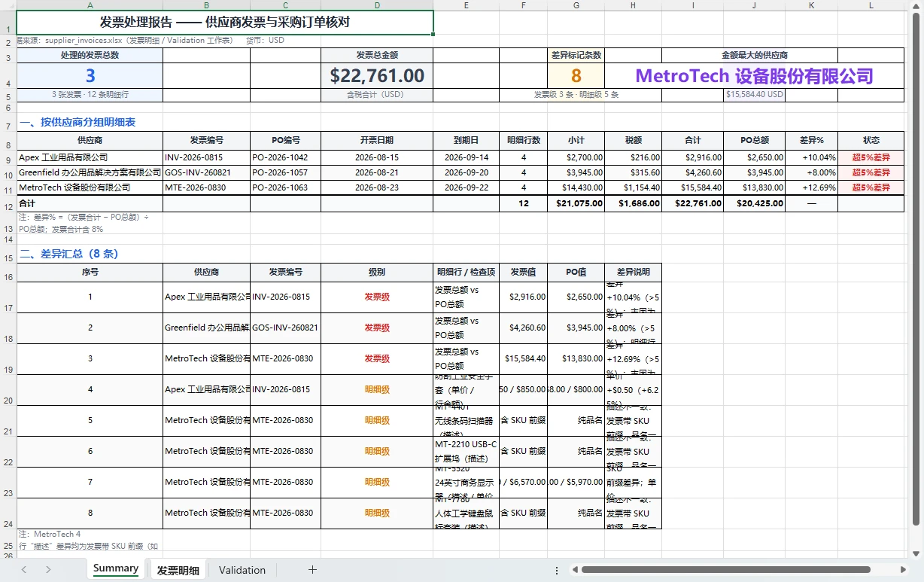
Task: Click the large MetroTech 设备股份有限公司 heading
Action: pyautogui.click(x=754, y=75)
